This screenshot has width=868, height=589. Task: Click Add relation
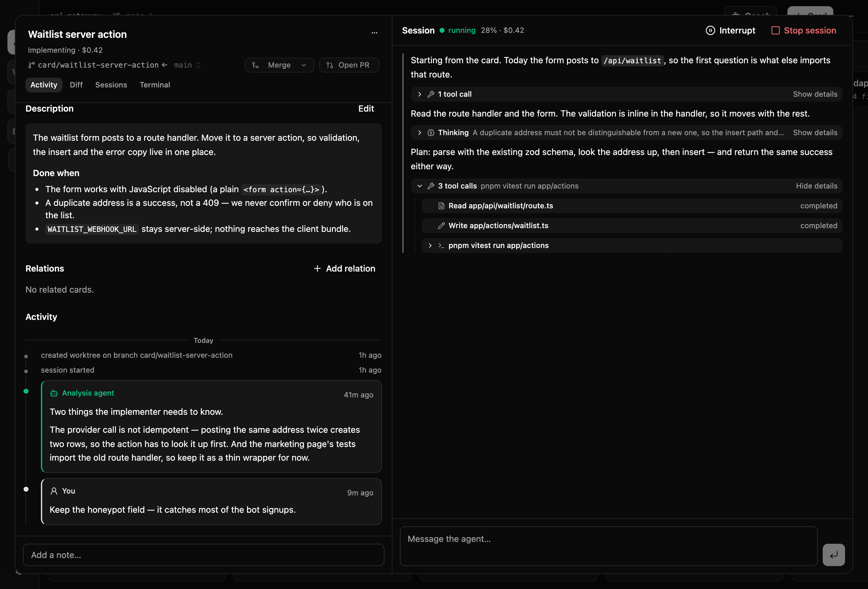[344, 268]
